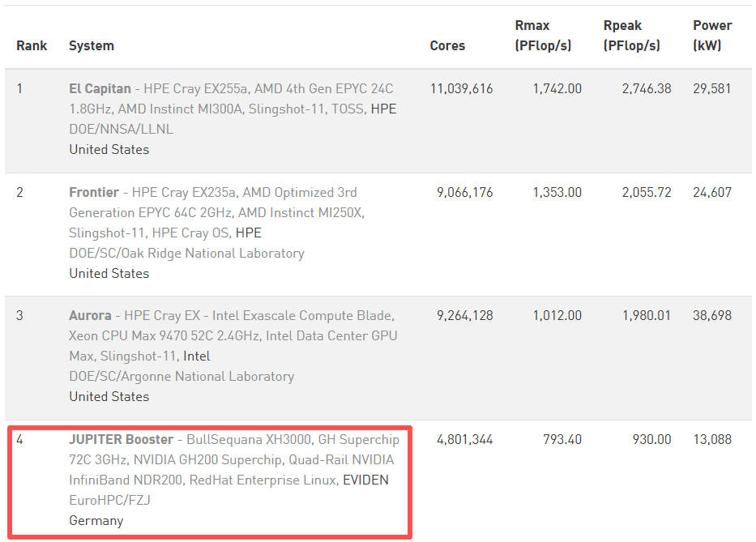Click HPE vendor link in Frontier entry
The image size is (756, 542).
pos(248,233)
